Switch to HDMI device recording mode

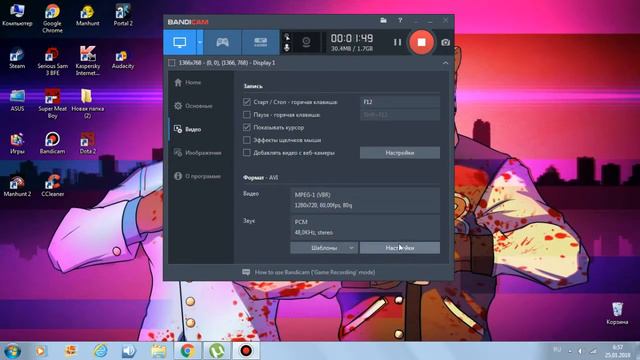pyautogui.click(x=260, y=42)
